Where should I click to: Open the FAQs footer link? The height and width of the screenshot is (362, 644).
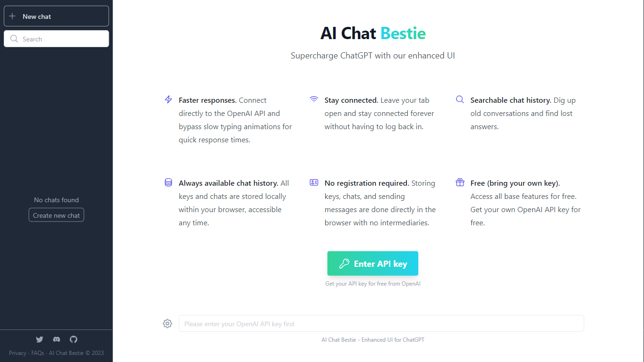coord(38,353)
